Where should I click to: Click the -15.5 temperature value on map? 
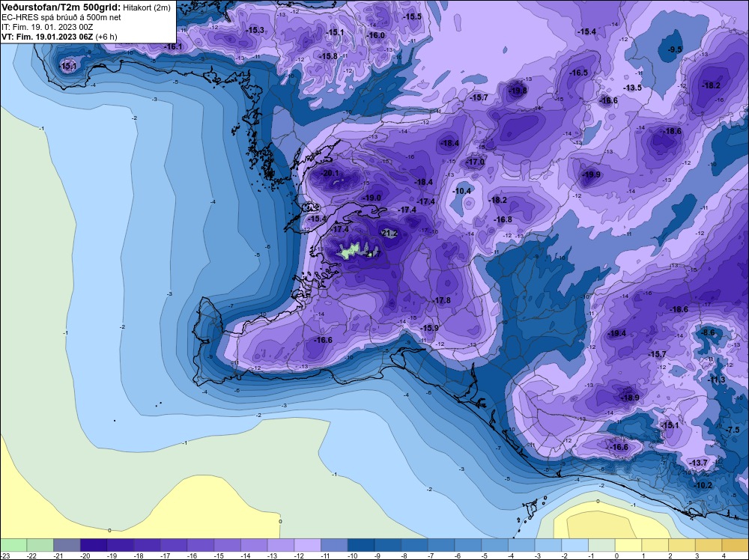413,16
